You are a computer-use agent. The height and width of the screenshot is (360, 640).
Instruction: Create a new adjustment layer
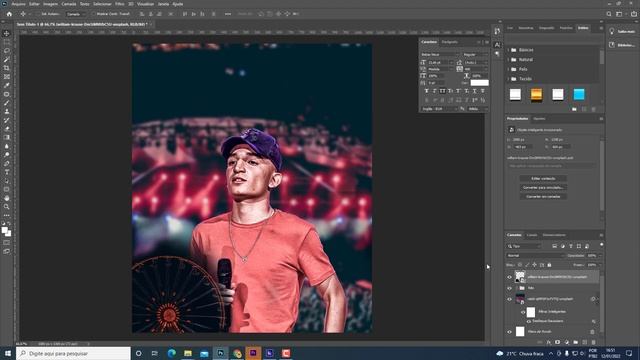click(x=567, y=342)
